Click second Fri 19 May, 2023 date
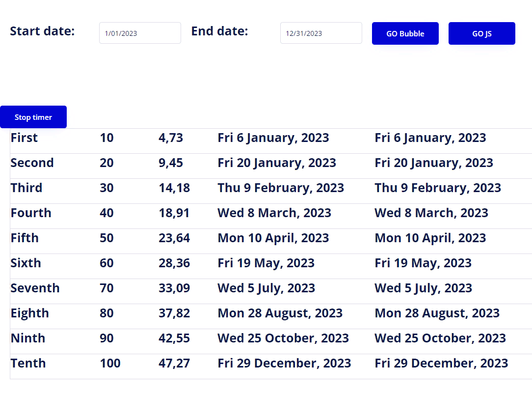 [423, 263]
